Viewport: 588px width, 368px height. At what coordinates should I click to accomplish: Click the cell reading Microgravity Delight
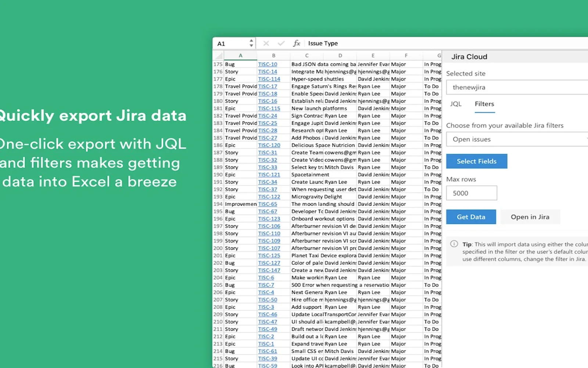tap(317, 197)
